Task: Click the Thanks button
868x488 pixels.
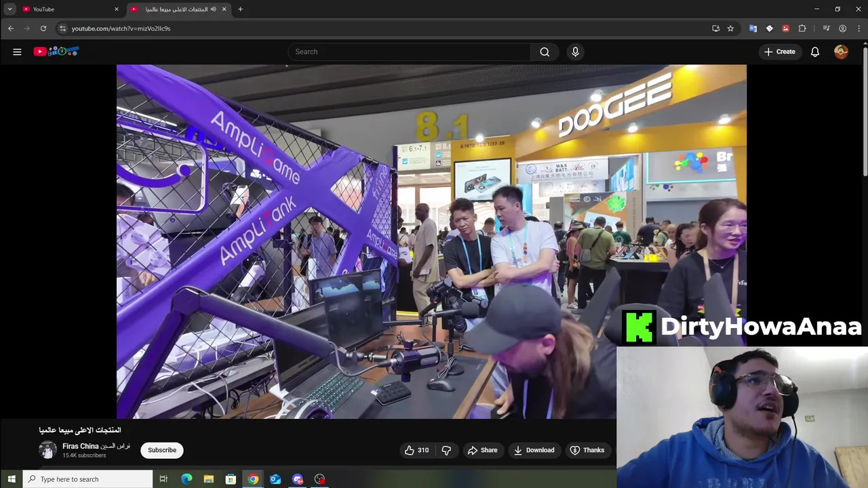Action: (587, 450)
